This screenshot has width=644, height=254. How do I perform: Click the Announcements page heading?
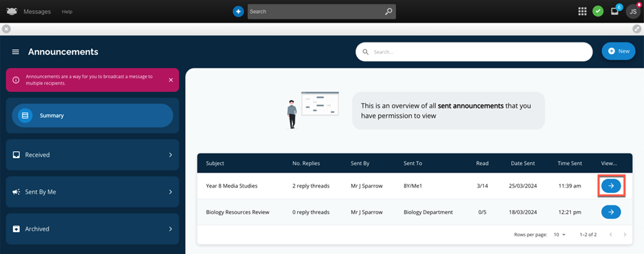point(63,52)
